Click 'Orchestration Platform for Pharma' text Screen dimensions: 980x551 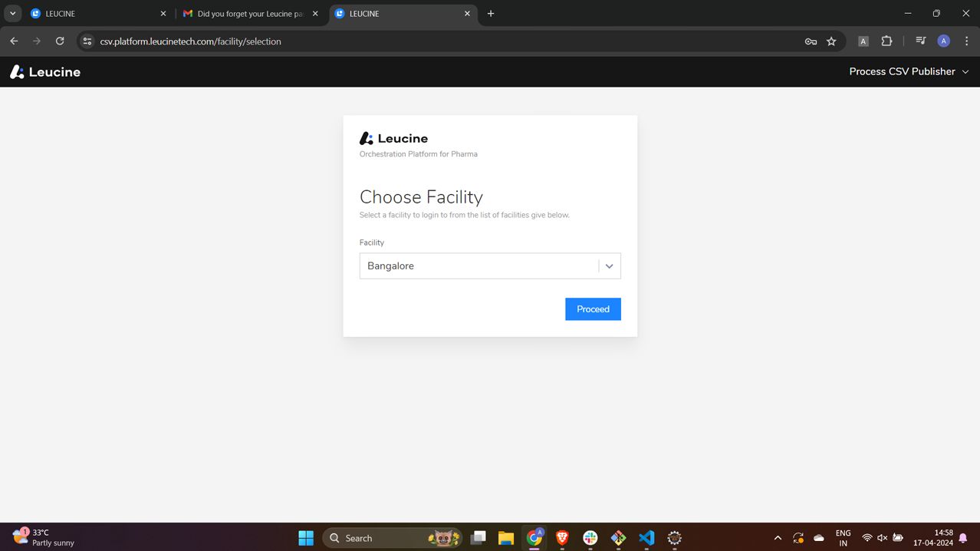[x=419, y=154]
